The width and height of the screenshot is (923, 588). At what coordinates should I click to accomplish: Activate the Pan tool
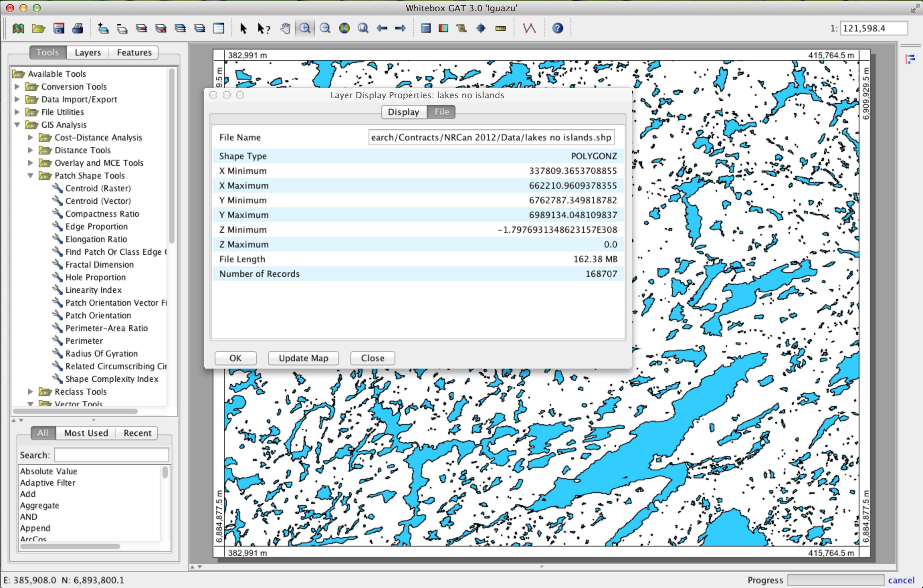286,28
